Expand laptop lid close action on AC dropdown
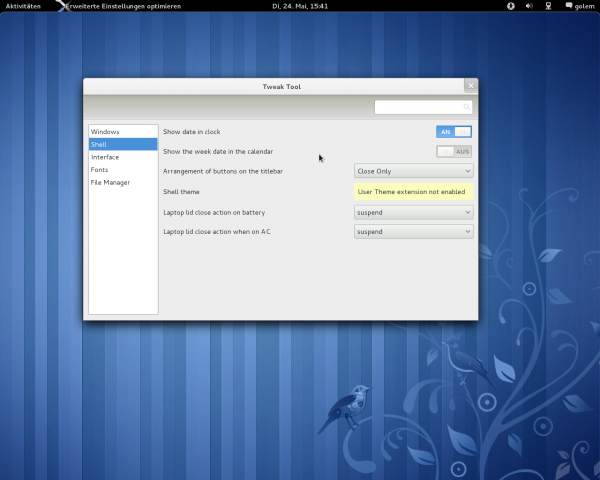600x480 pixels. coord(413,232)
